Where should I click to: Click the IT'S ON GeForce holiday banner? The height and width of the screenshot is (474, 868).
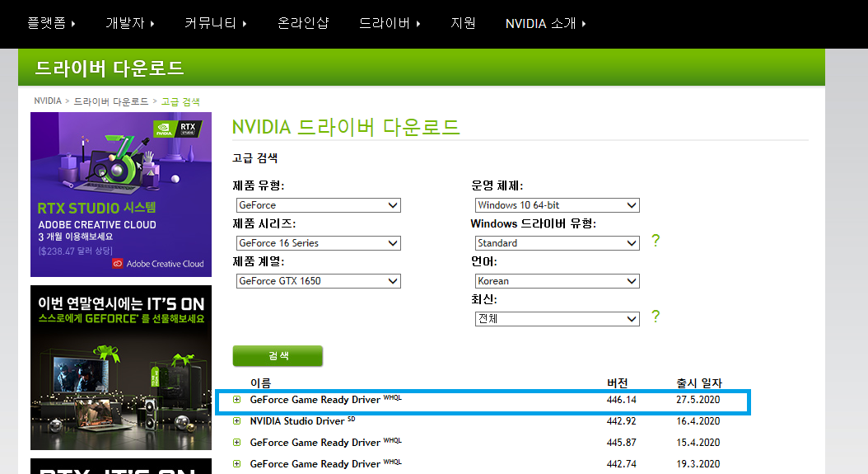[x=121, y=368]
